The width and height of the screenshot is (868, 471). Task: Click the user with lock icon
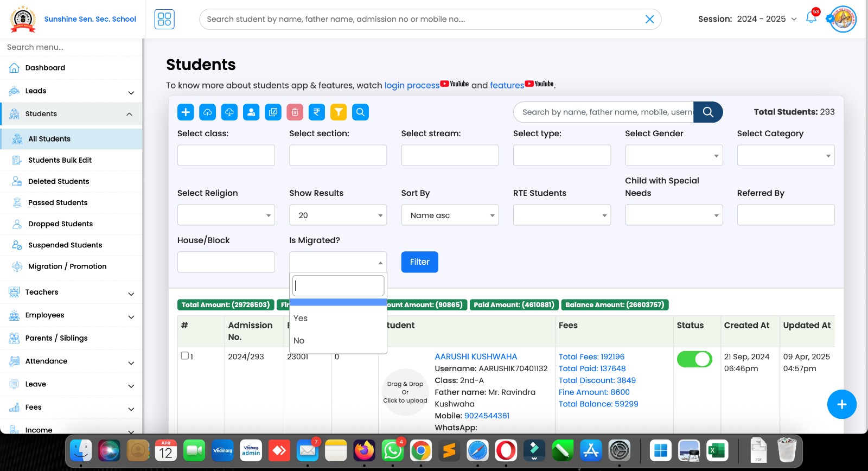click(251, 112)
